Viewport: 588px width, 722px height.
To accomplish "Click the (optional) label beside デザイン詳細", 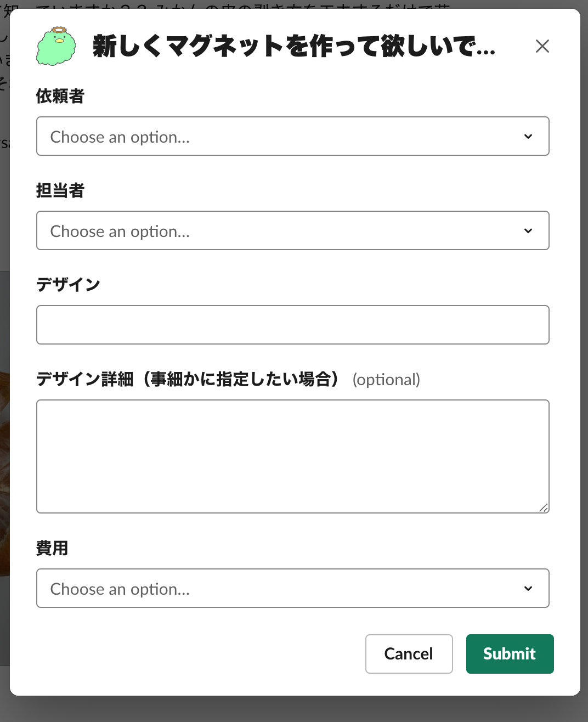I will point(386,379).
